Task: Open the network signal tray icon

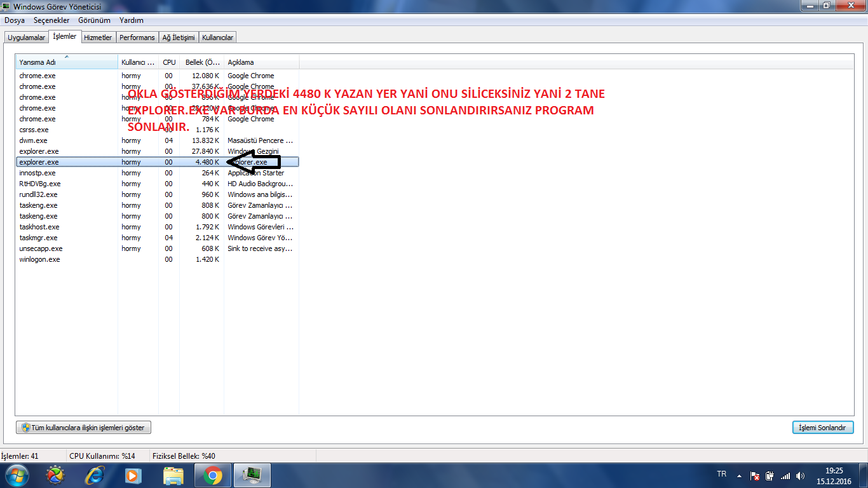Action: [x=785, y=475]
